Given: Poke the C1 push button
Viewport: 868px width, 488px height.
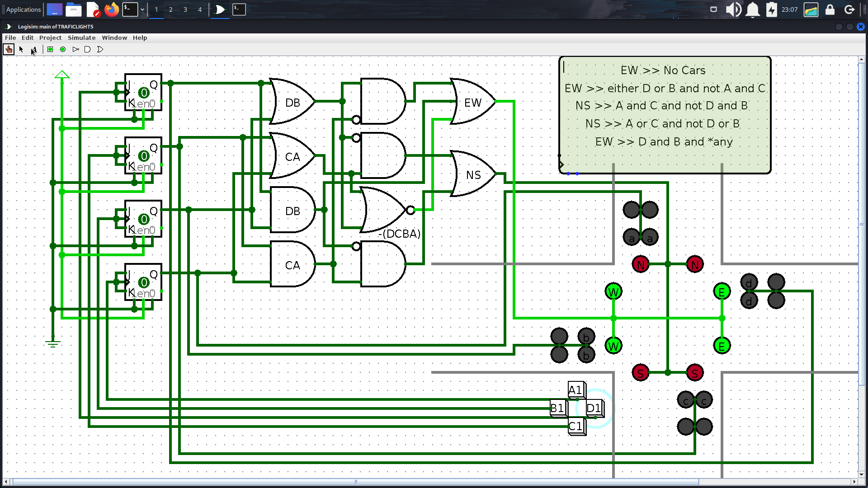Looking at the screenshot, I should [x=577, y=426].
